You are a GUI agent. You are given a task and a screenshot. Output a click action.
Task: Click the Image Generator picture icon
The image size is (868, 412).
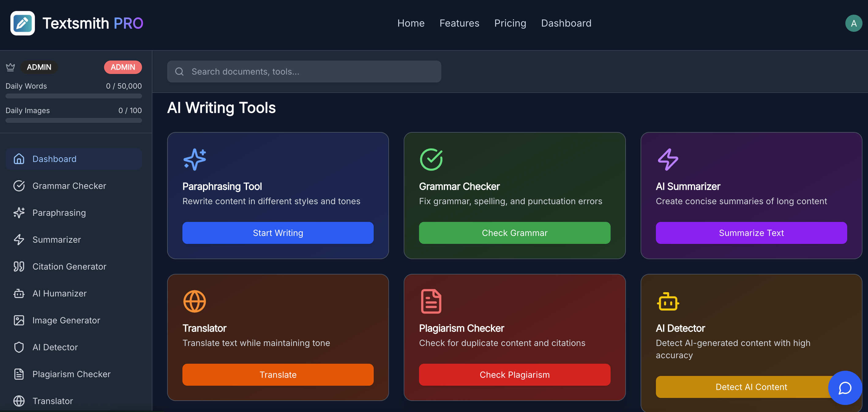pyautogui.click(x=19, y=320)
